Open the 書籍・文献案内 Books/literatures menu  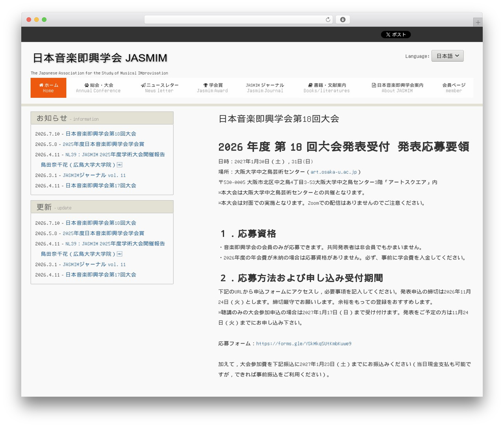(x=327, y=88)
